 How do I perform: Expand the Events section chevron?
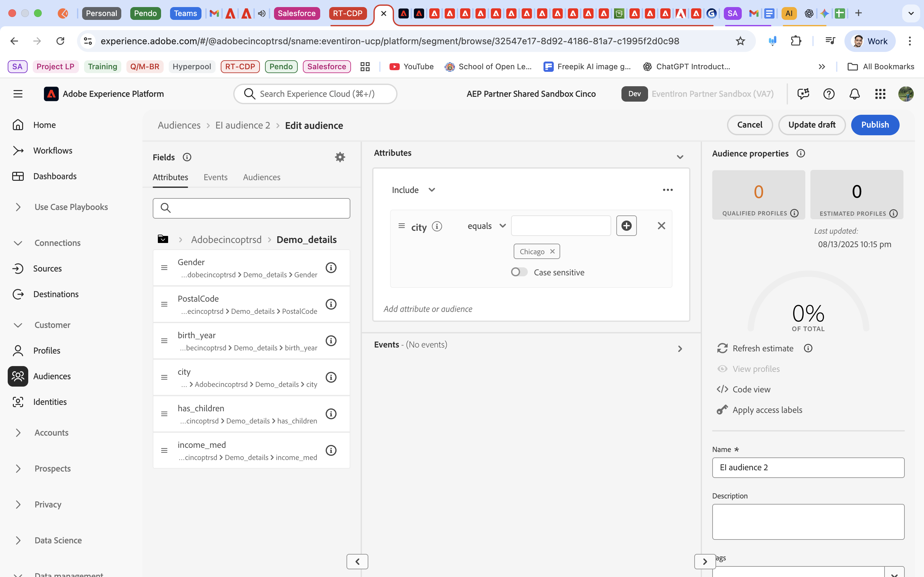point(680,348)
